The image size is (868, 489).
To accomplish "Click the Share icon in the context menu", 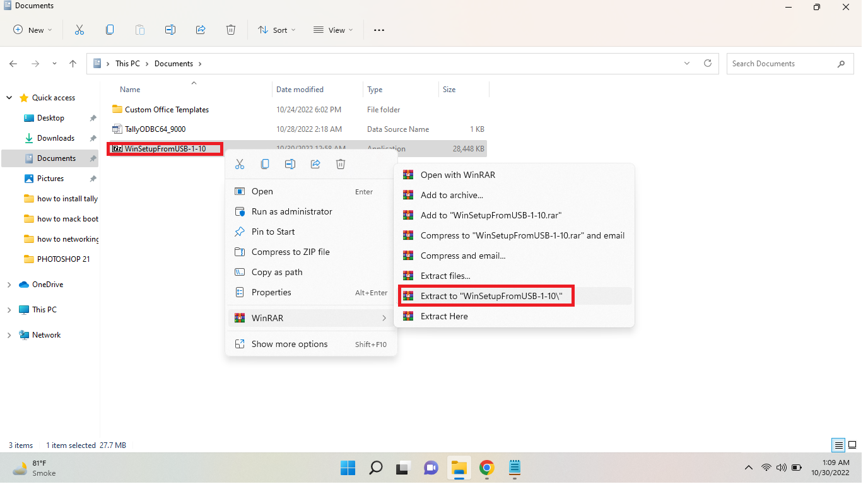I will (315, 164).
